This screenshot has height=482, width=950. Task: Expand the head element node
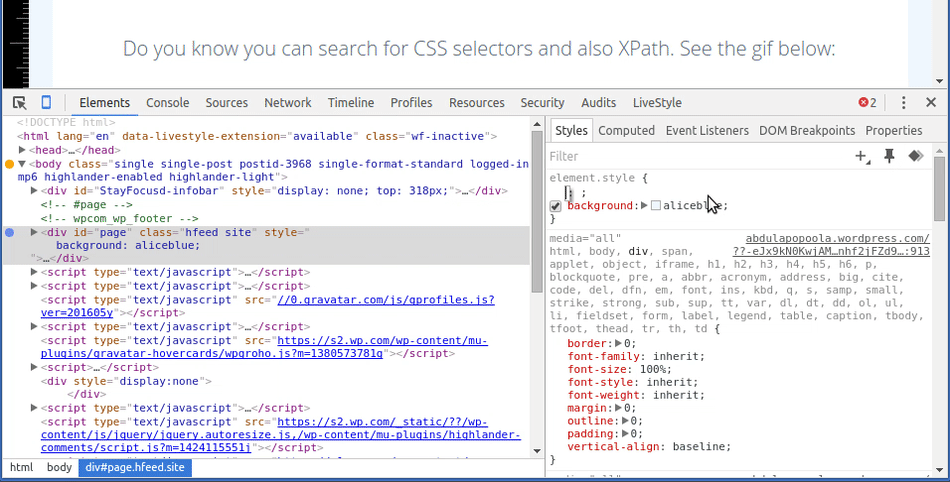[24, 150]
